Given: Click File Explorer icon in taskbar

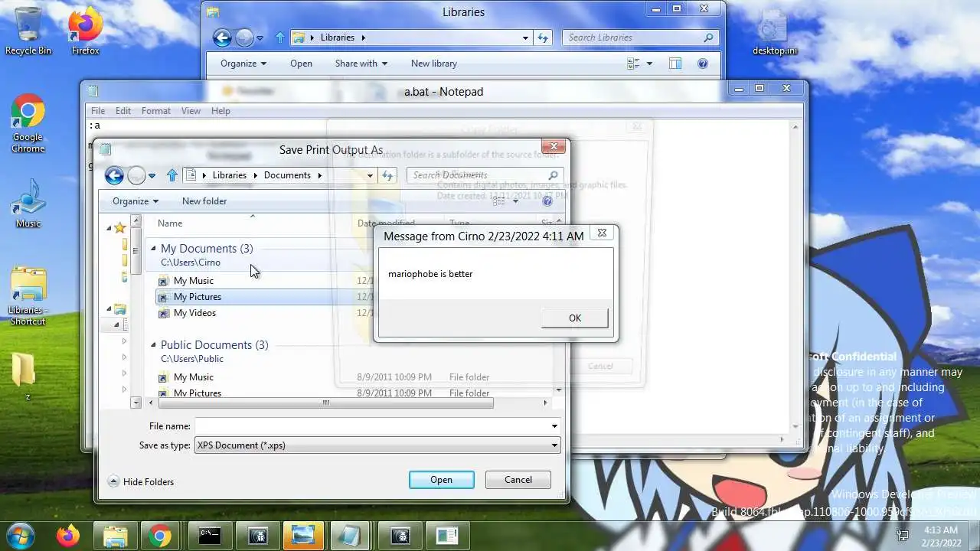Looking at the screenshot, I should (x=115, y=536).
